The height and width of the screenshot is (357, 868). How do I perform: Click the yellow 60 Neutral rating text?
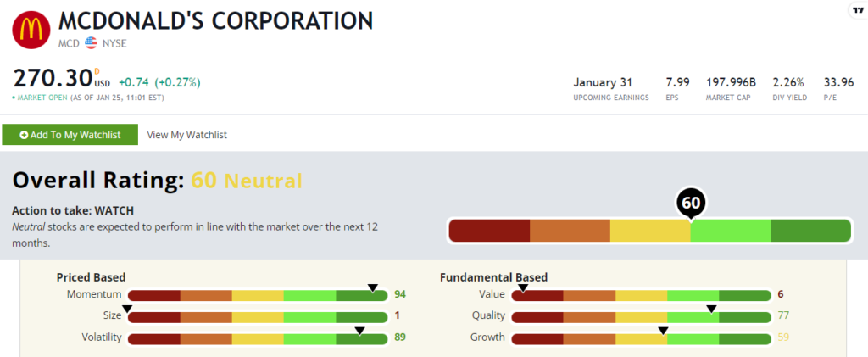pyautogui.click(x=247, y=181)
